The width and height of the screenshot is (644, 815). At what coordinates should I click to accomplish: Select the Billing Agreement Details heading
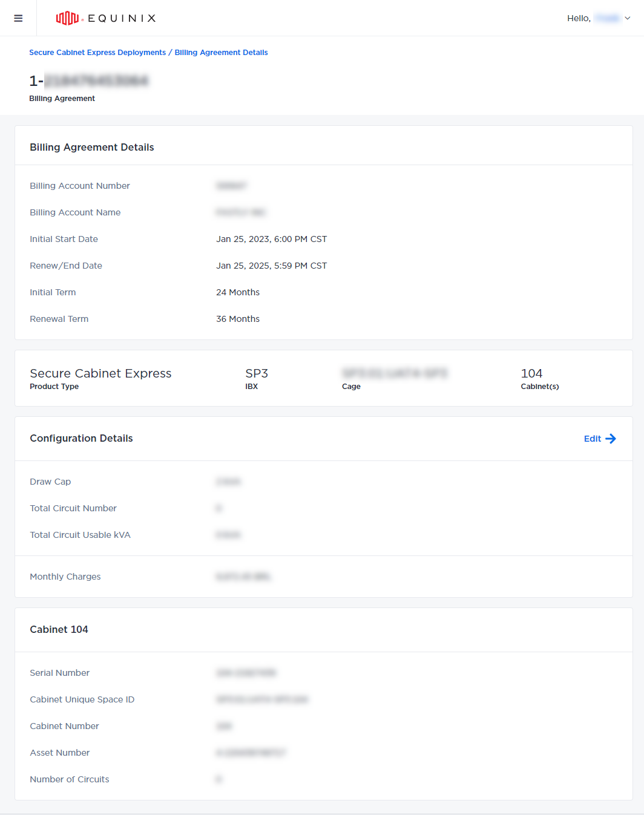(x=92, y=147)
